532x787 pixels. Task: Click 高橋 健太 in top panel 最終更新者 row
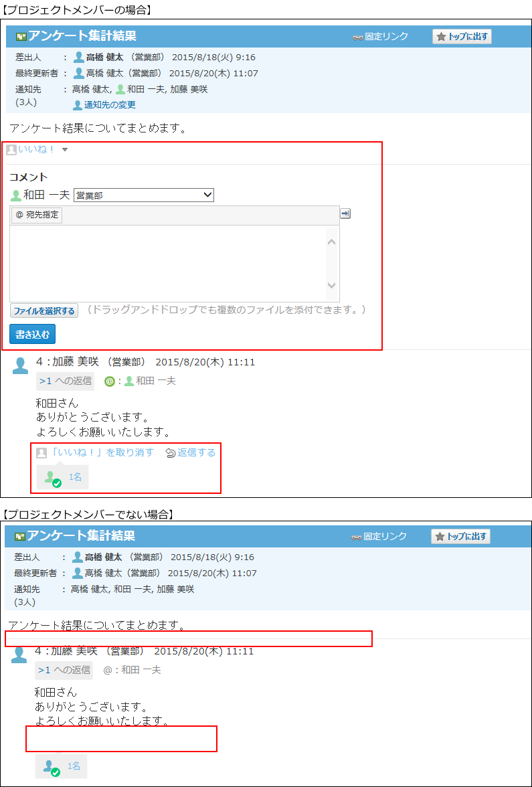point(104,74)
